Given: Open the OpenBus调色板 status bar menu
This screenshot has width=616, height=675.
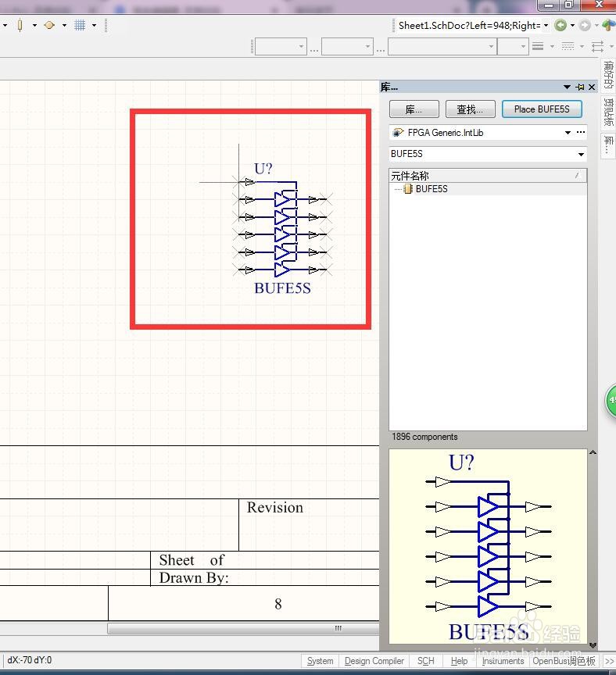Looking at the screenshot, I should [564, 660].
